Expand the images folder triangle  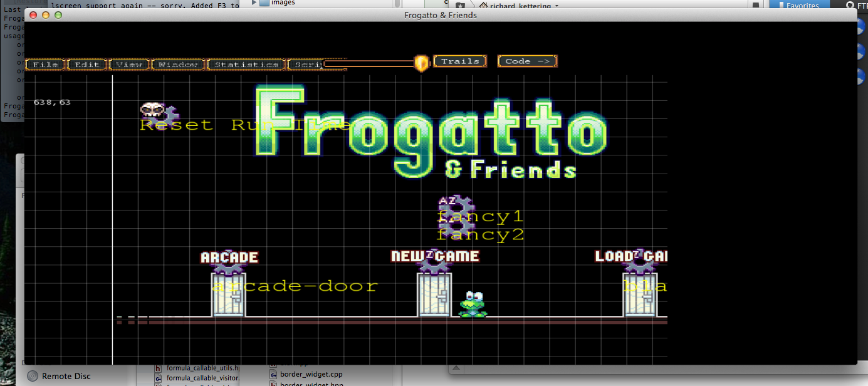[x=254, y=3]
